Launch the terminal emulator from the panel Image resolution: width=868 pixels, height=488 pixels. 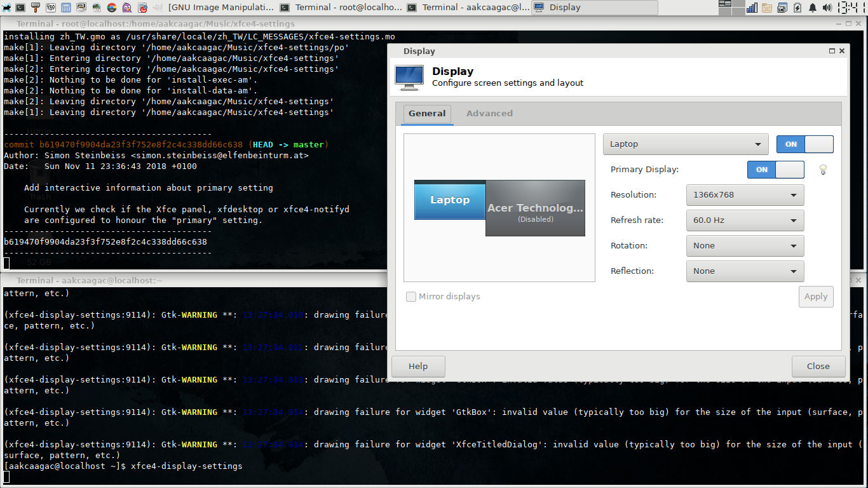point(20,8)
